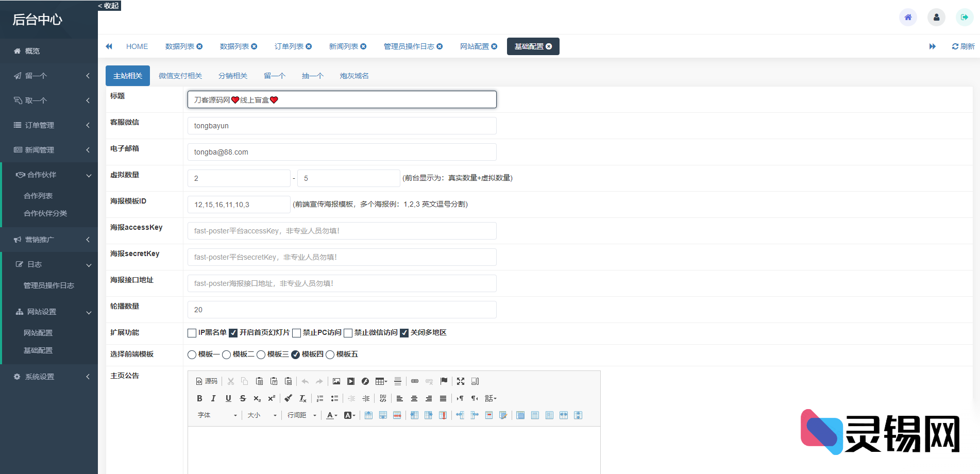The height and width of the screenshot is (474, 980).
Task: Toggle bold formatting in the announcement editor
Action: click(199, 398)
